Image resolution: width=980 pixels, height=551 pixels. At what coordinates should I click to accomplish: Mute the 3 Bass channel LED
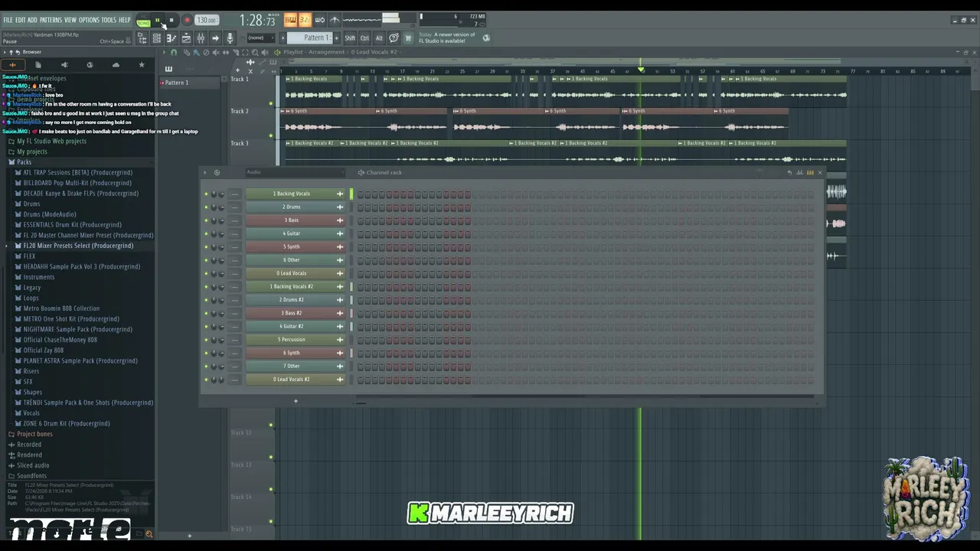[x=206, y=220]
